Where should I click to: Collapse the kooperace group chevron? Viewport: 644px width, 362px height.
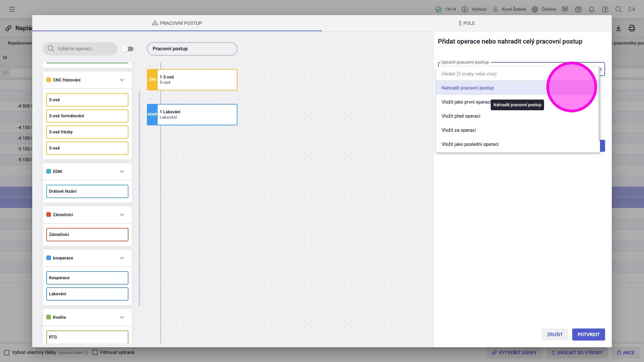pyautogui.click(x=122, y=258)
